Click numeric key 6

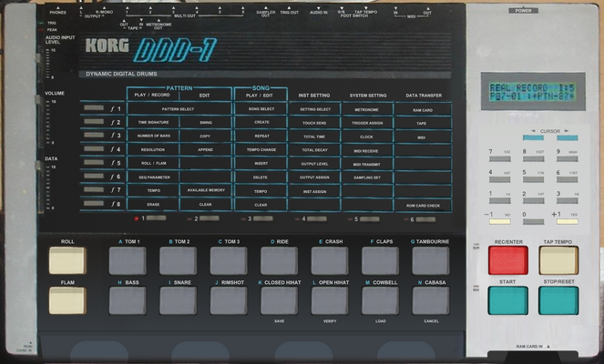567,179
